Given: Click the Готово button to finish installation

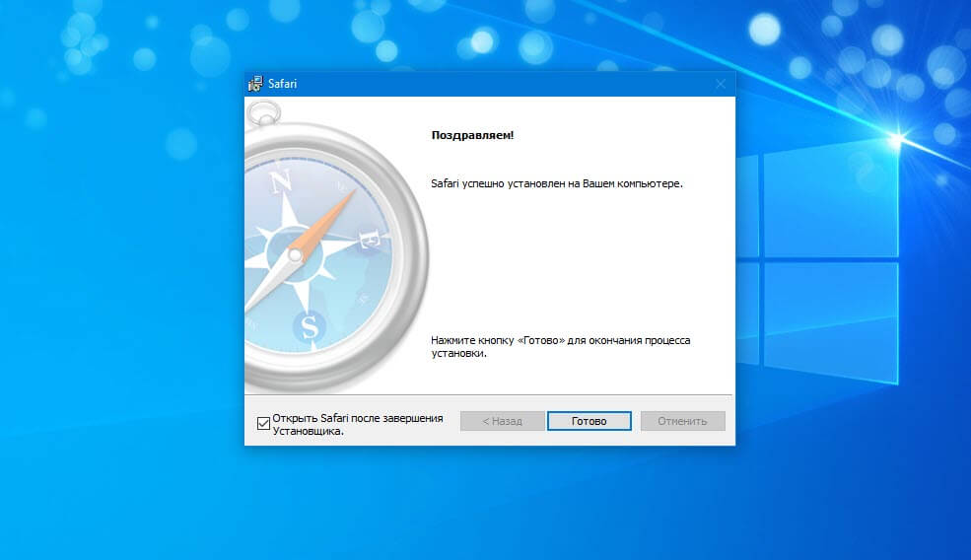Looking at the screenshot, I should pyautogui.click(x=589, y=421).
